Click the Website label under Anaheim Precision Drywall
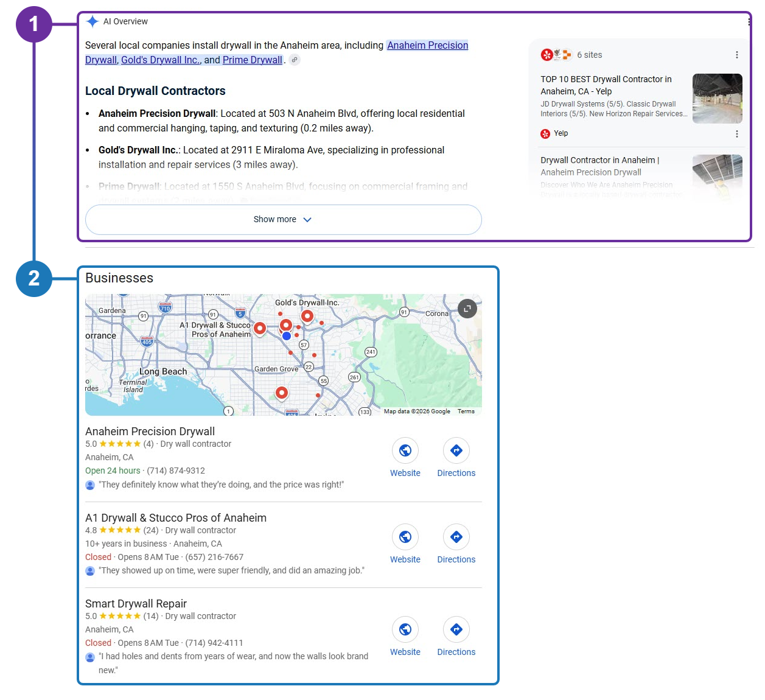The image size is (765, 700). 405,473
